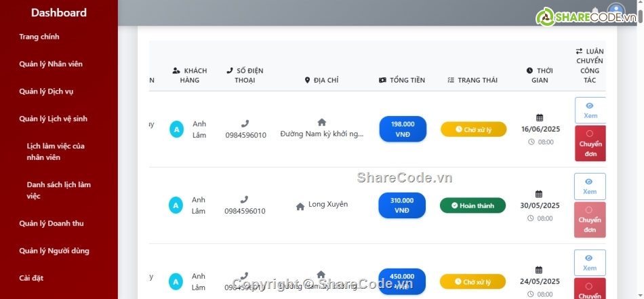Click calendar icon above 16/06/2025
644x299 pixels.
tap(540, 118)
